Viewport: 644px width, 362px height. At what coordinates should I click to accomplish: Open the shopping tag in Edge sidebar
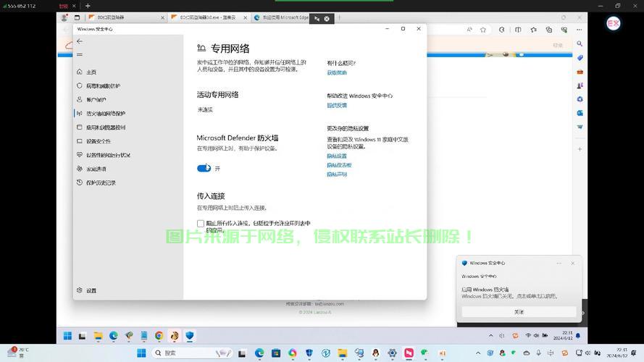click(580, 58)
